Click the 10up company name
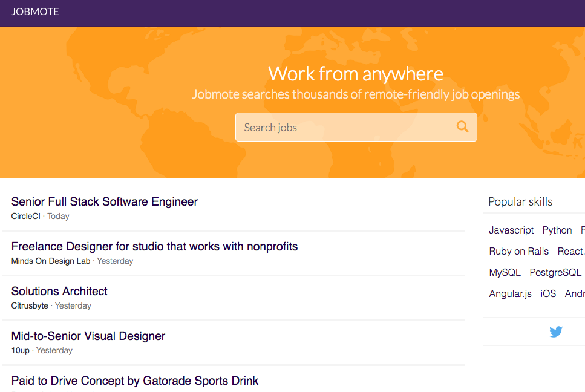 point(20,351)
